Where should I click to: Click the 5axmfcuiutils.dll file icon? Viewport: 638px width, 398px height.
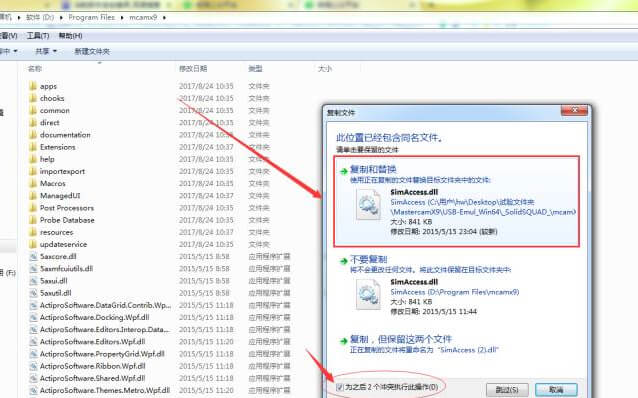coord(33,269)
